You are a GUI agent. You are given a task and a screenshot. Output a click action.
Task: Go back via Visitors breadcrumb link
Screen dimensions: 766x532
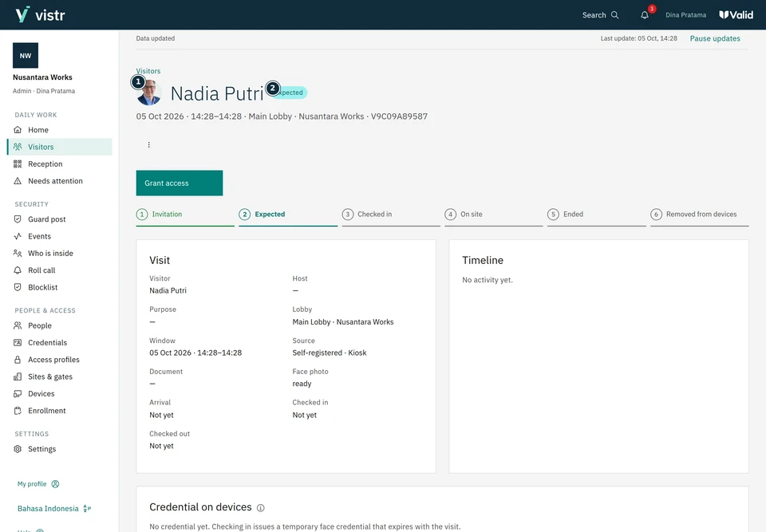coord(148,71)
